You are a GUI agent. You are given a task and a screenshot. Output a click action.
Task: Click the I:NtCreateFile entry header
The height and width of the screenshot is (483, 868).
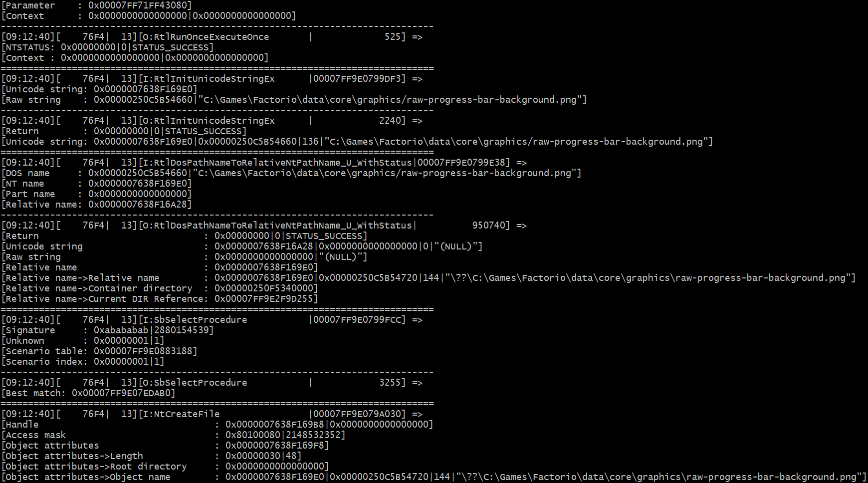tap(212, 414)
